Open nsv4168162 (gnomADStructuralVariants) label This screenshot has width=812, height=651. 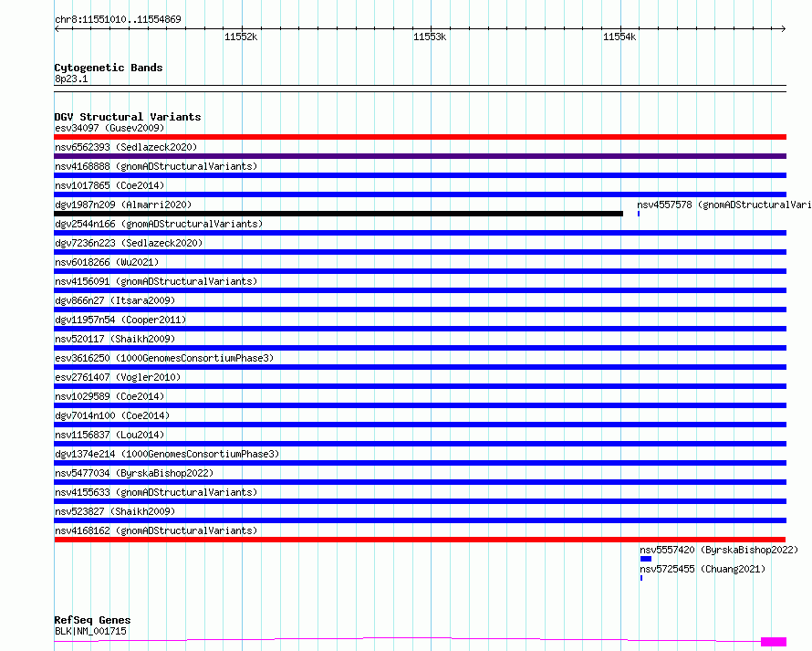pos(156,530)
